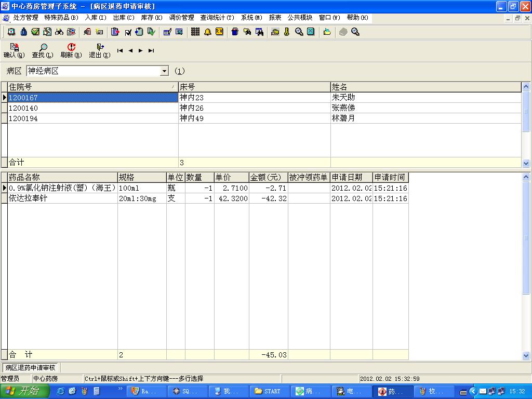The width and height of the screenshot is (532, 399).
Task: Open the 处方管理 menu
Action: point(25,18)
